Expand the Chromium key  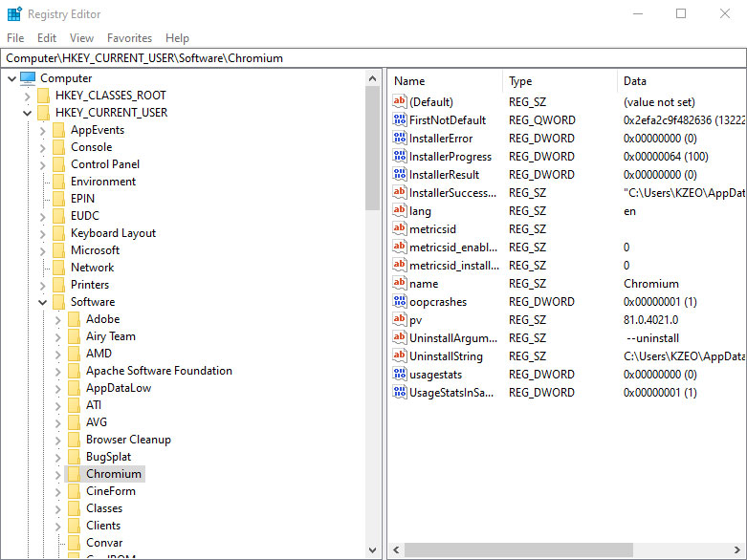click(x=57, y=474)
